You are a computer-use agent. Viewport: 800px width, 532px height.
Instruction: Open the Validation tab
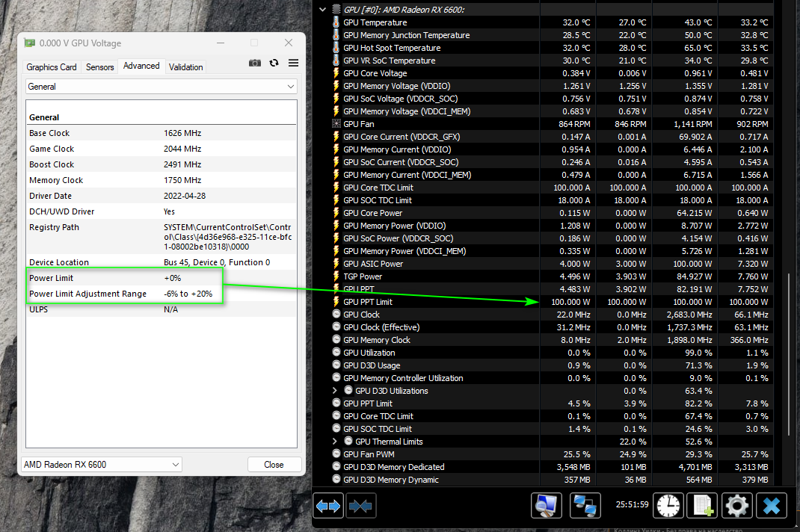[x=185, y=66]
